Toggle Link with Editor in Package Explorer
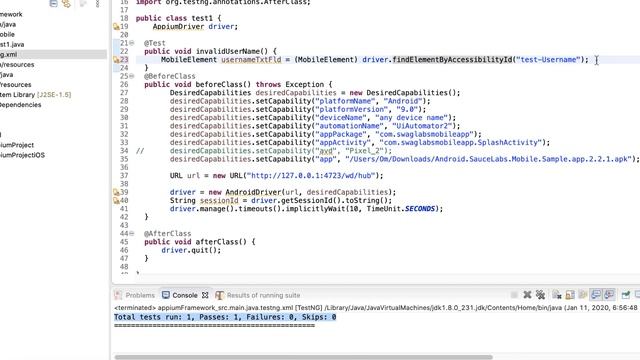This screenshot has width=640, height=360. point(66,4)
